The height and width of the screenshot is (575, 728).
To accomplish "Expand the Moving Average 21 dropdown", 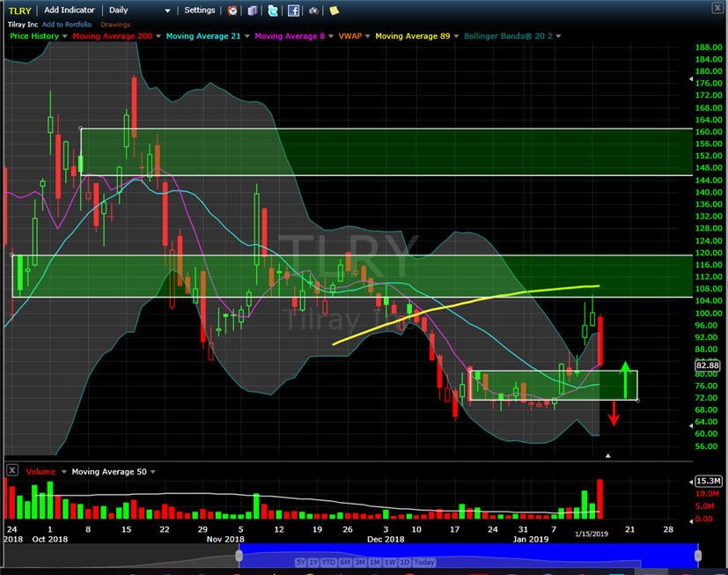I will (247, 36).
